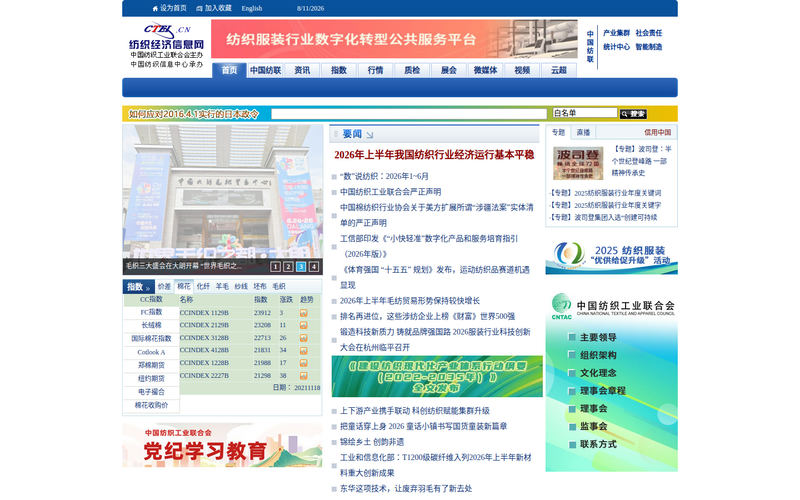The image size is (800, 500).
Task: Switch to the 直播 tab
Action: pyautogui.click(x=583, y=133)
